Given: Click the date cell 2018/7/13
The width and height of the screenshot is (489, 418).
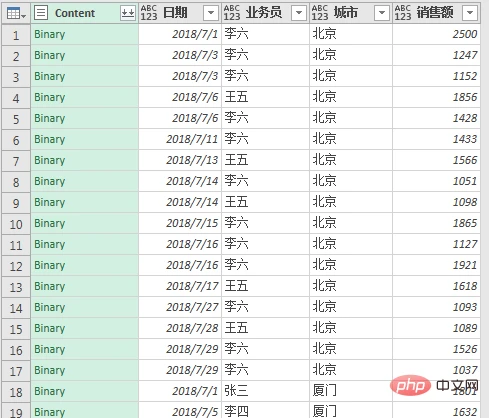Looking at the screenshot, I should click(x=180, y=160).
